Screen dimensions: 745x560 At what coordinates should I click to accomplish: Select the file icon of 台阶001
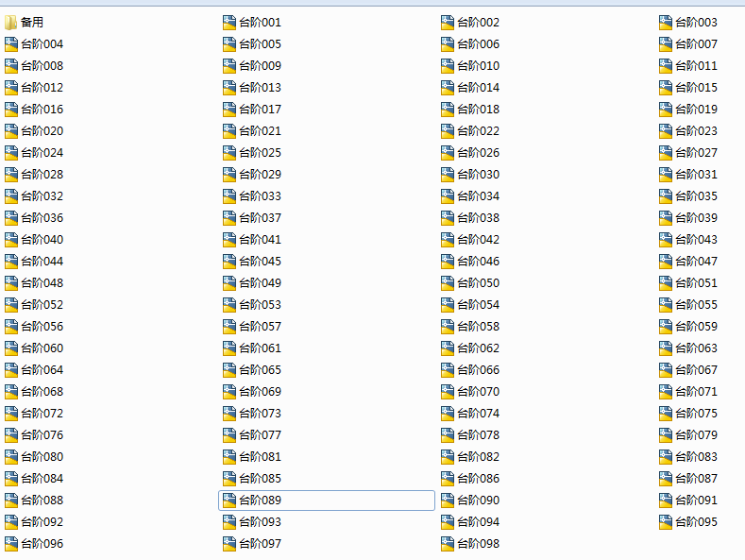click(x=229, y=23)
